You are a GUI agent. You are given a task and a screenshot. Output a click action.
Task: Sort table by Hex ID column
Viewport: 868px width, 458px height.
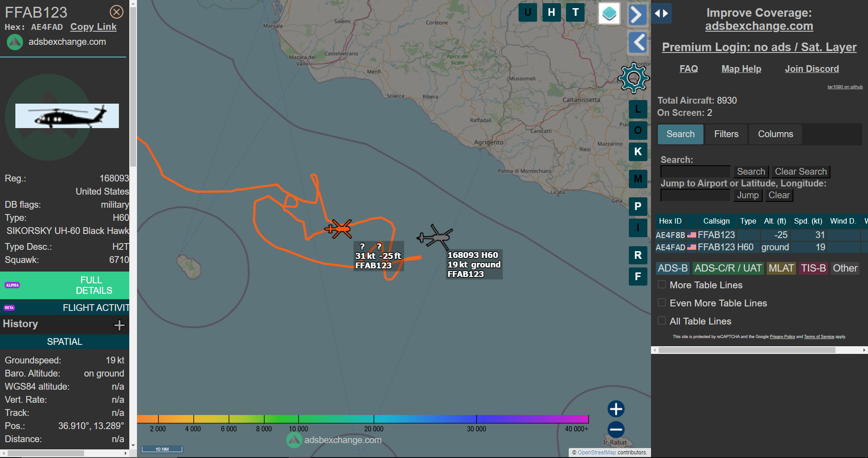(x=670, y=221)
